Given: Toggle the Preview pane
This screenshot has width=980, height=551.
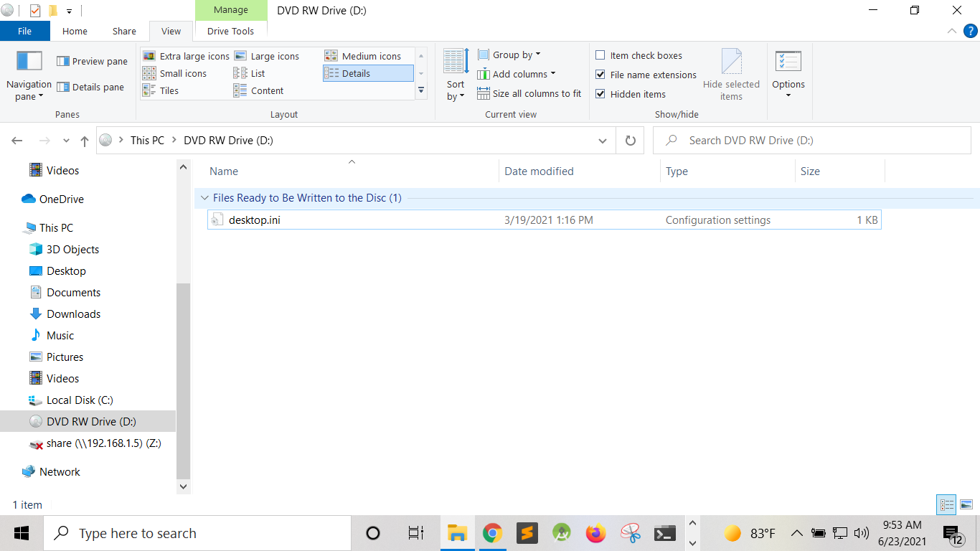Looking at the screenshot, I should (x=92, y=62).
